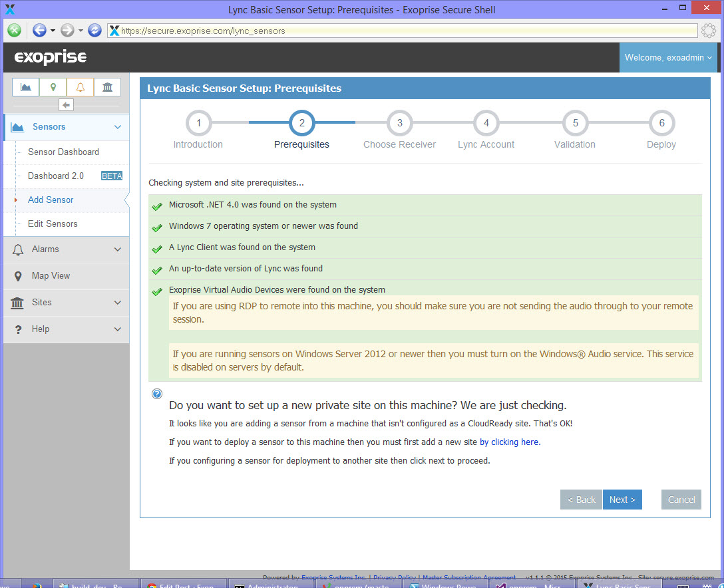
Task: Jump to step 5 Validation
Action: pyautogui.click(x=576, y=123)
